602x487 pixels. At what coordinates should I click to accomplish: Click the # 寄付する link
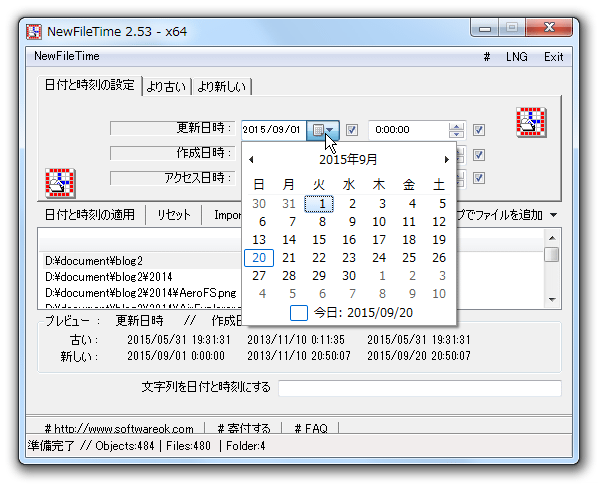click(x=244, y=428)
